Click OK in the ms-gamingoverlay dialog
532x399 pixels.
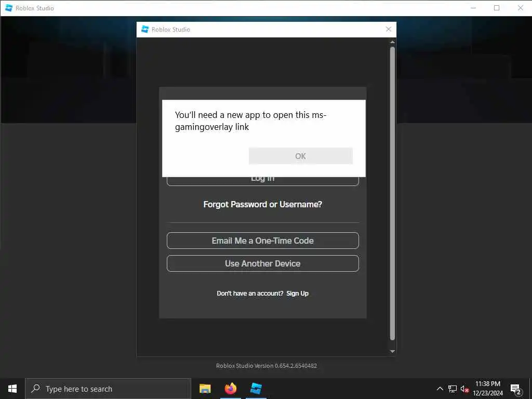coord(300,156)
